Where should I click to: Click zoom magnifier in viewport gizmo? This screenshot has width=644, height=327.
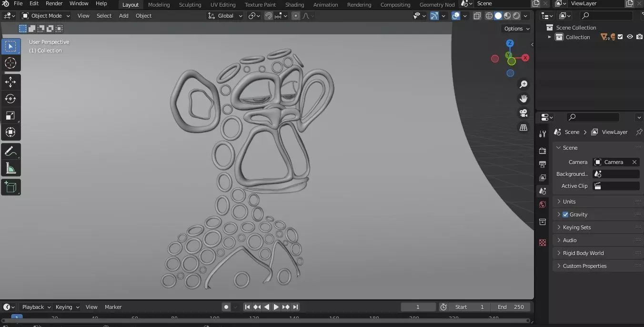523,84
